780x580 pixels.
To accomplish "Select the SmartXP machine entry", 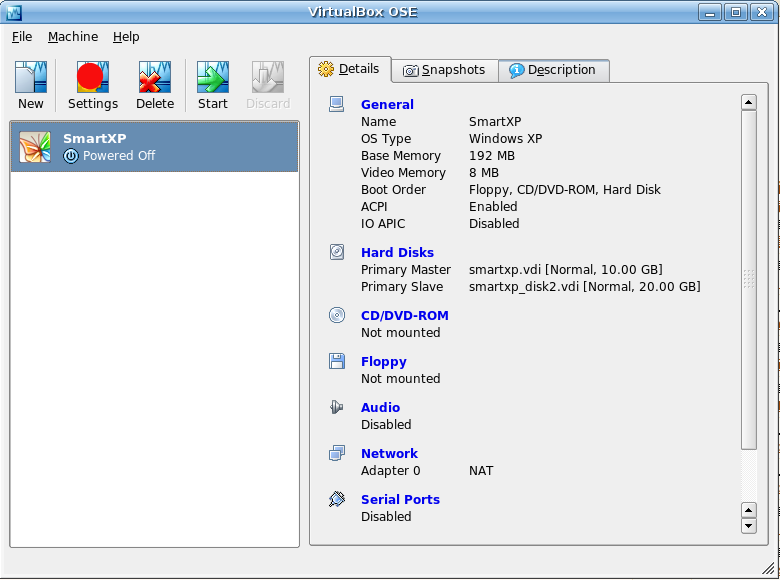I will [x=154, y=147].
